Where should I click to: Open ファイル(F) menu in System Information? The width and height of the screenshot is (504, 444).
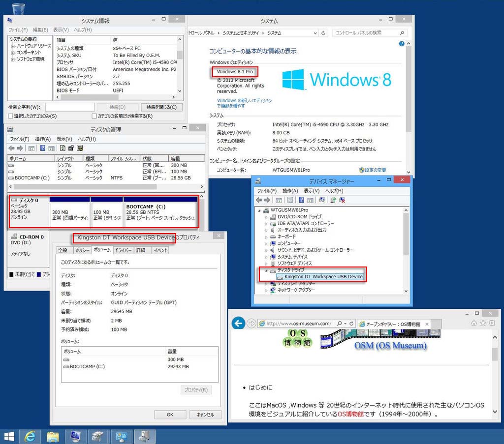click(x=18, y=30)
